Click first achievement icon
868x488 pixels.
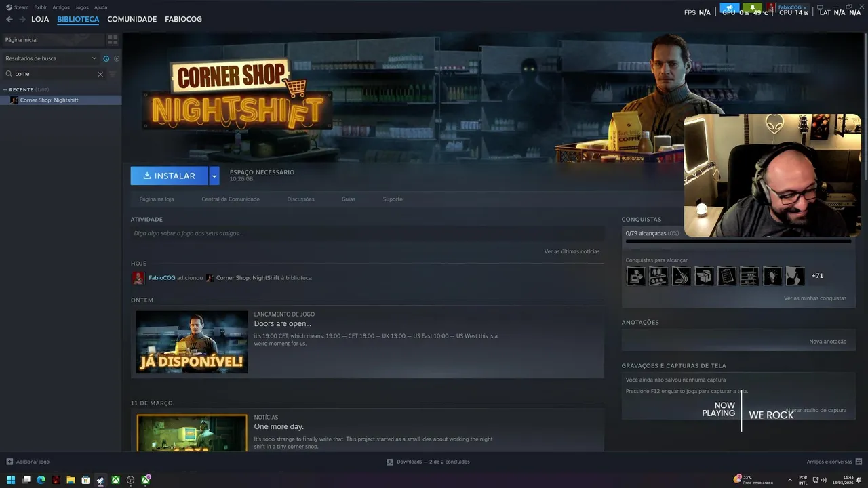[636, 276]
